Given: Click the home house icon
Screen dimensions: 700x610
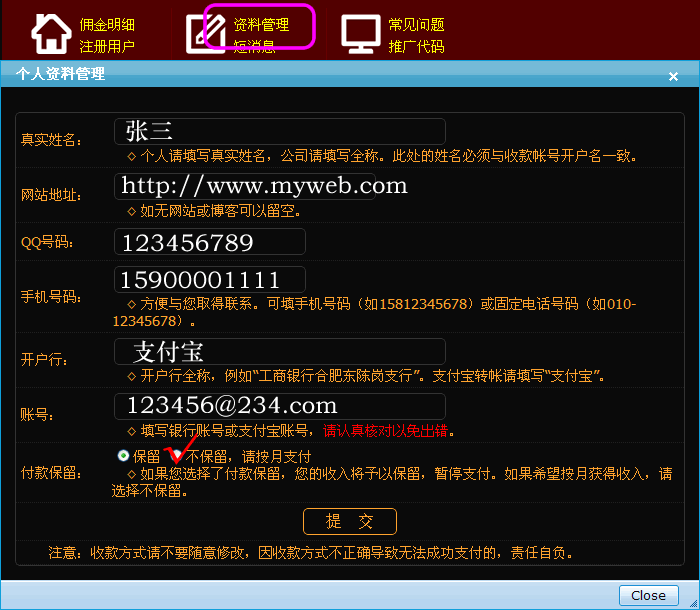Looking at the screenshot, I should pos(51,33).
